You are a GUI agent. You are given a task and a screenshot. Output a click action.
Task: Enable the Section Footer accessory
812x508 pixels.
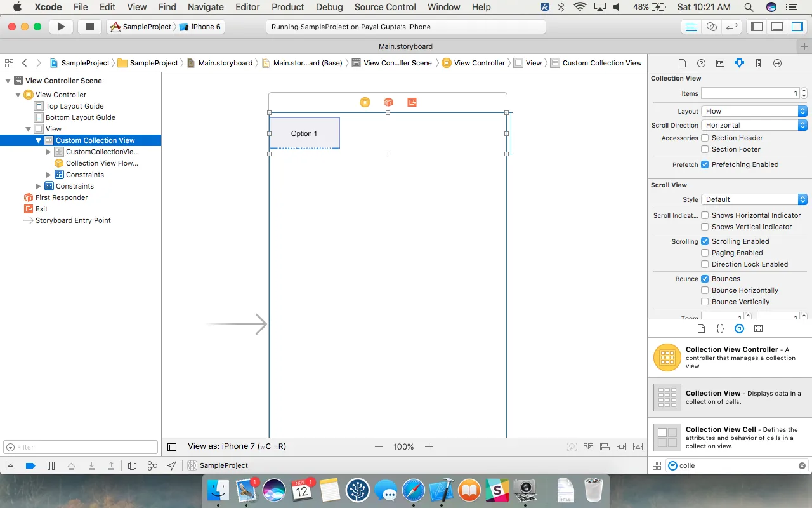click(705, 149)
